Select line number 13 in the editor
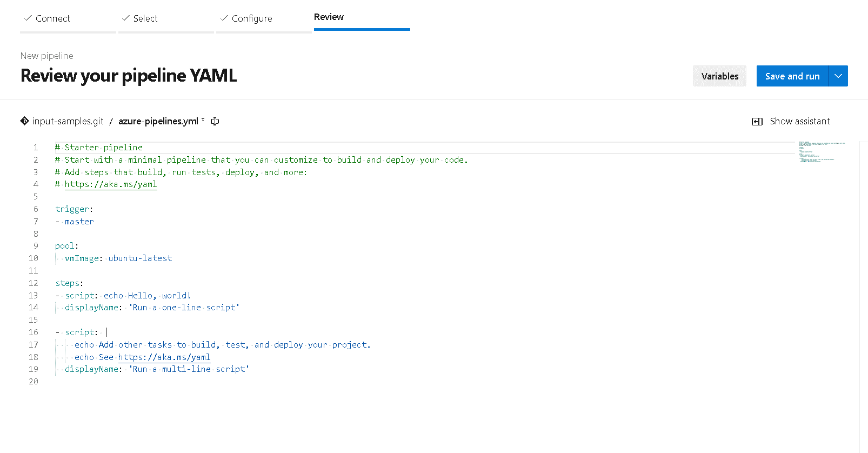 33,295
